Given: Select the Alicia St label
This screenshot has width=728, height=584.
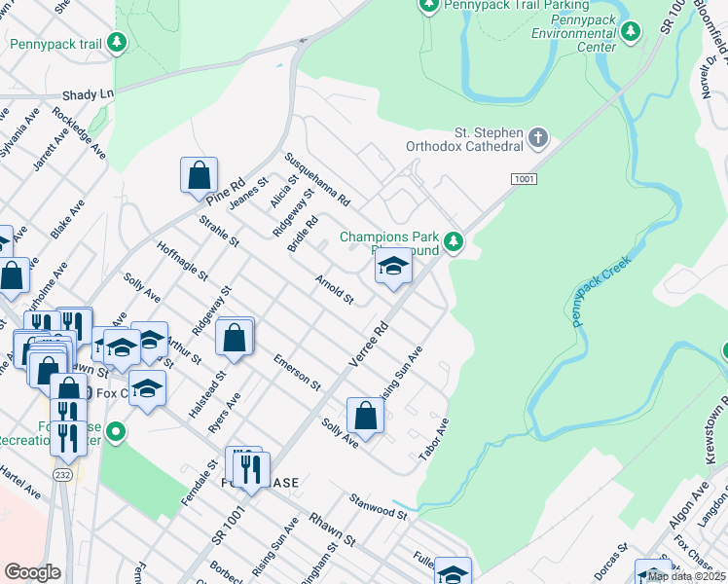Looking at the screenshot, I should coord(284,192).
